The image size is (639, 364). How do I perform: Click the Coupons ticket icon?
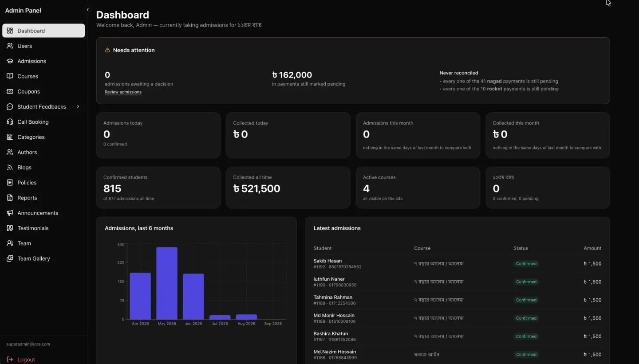pos(10,91)
